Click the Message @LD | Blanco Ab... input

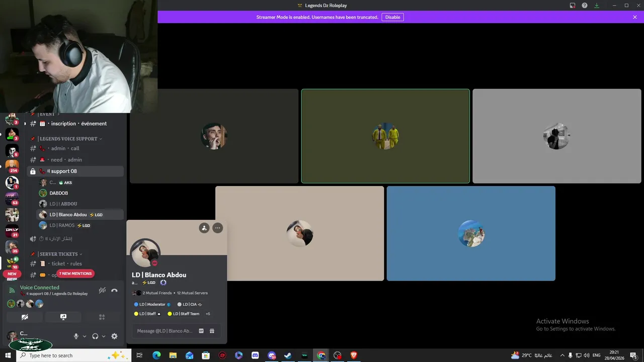point(165,331)
